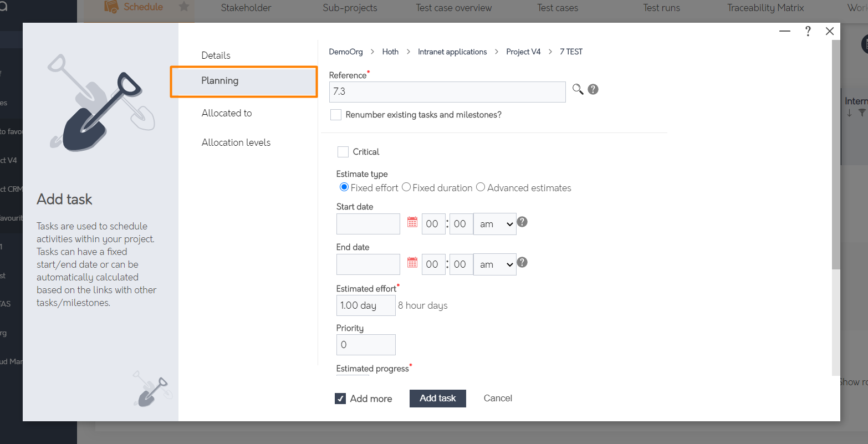Click the Add task button
The image size is (868, 444).
click(437, 398)
